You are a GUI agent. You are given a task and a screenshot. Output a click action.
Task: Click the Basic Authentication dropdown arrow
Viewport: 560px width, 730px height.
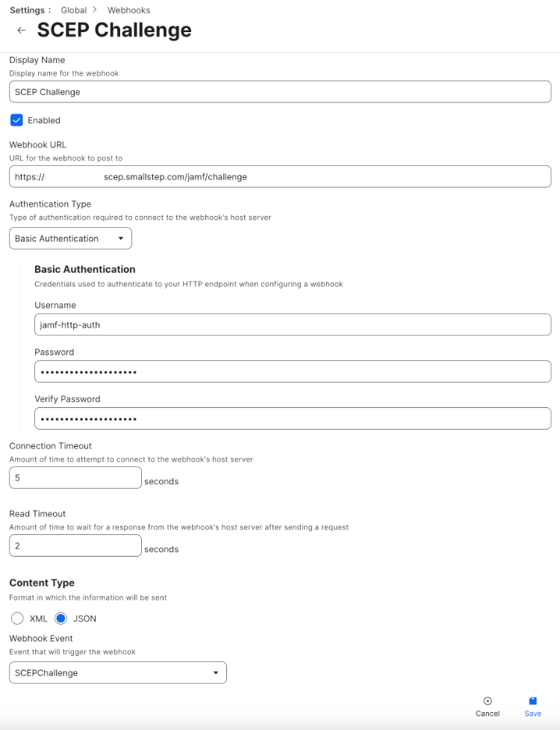pos(121,238)
